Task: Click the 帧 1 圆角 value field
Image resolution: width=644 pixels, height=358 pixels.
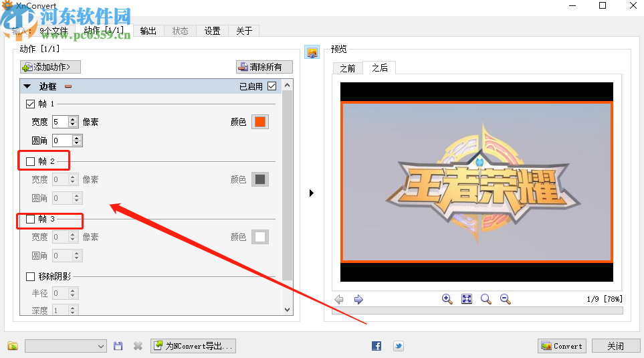Action: click(x=62, y=141)
